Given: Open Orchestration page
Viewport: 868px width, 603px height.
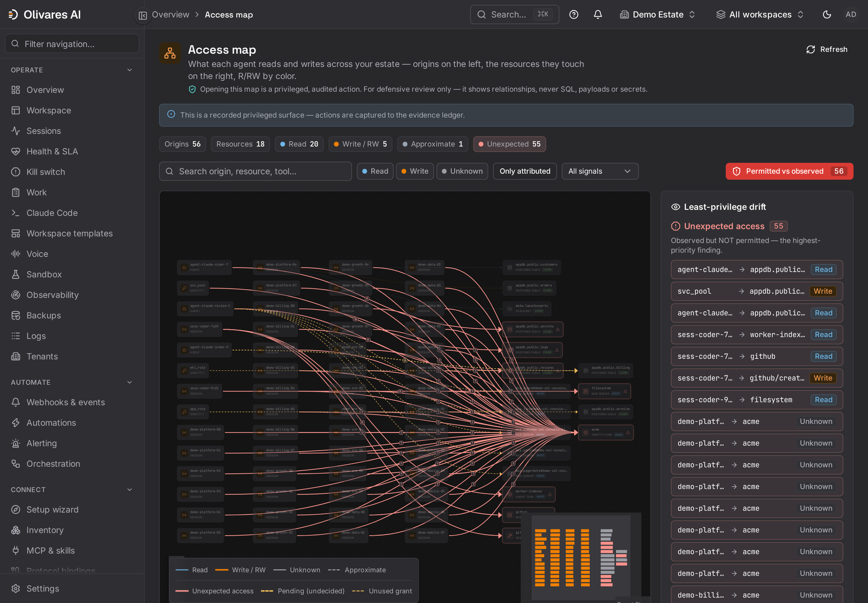Looking at the screenshot, I should pos(72,464).
